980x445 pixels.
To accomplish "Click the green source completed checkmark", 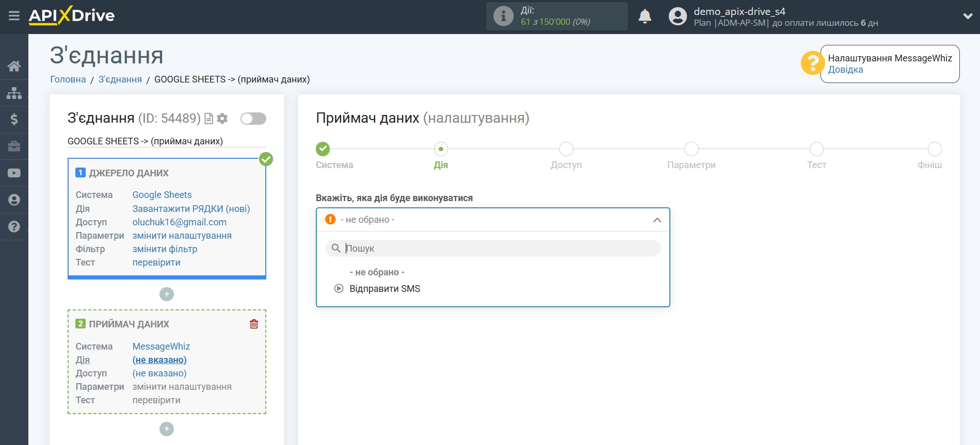I will click(x=266, y=159).
